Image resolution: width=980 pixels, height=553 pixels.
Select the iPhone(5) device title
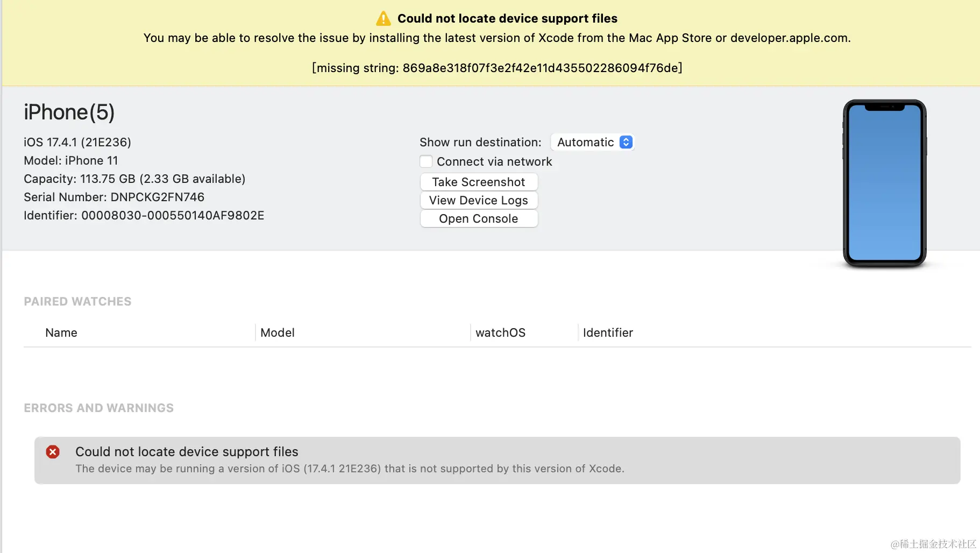[x=69, y=112]
